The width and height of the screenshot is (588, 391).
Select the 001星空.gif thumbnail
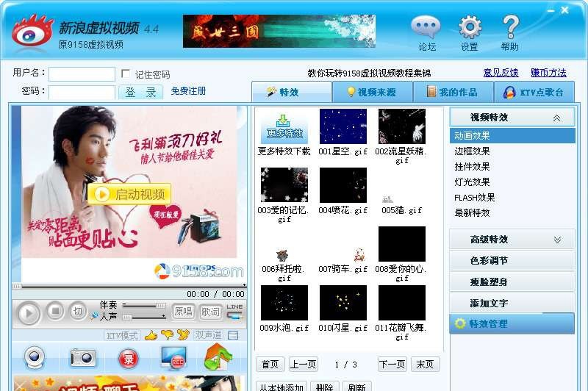tap(343, 126)
